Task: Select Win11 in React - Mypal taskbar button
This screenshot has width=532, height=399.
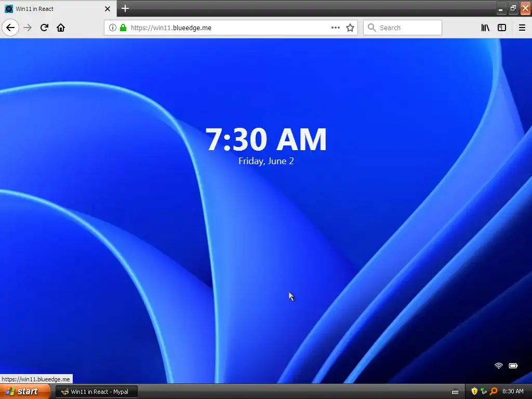Action: pos(97,392)
